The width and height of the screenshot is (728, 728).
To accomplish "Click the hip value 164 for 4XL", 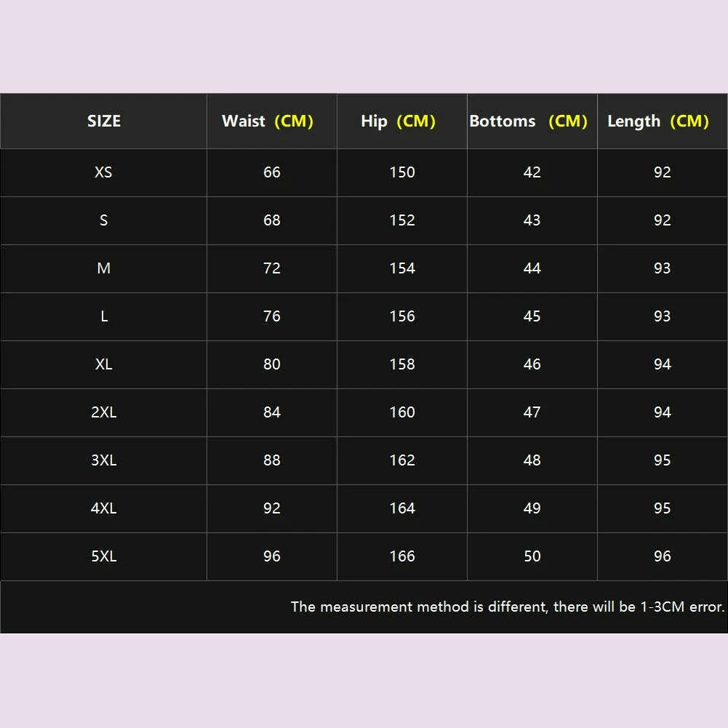I will [x=402, y=508].
